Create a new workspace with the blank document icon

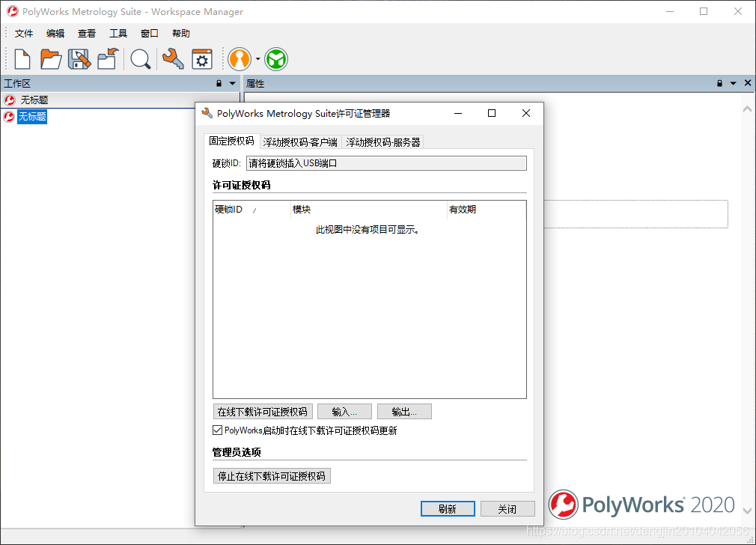pos(21,58)
